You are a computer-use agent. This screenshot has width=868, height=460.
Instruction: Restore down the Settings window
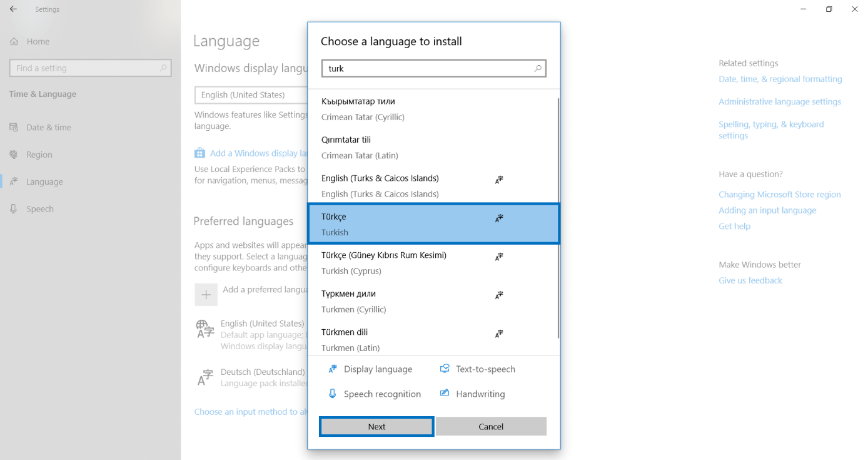pyautogui.click(x=829, y=9)
